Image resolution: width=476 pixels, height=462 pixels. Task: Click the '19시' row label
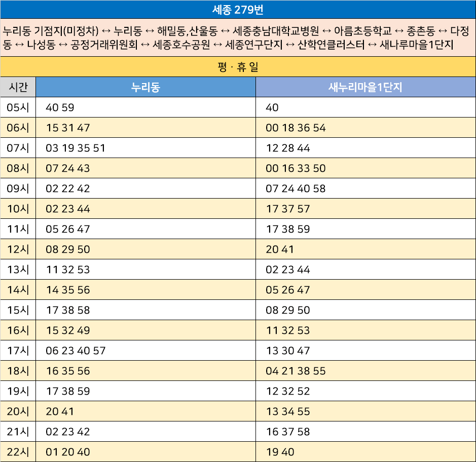[18, 391]
